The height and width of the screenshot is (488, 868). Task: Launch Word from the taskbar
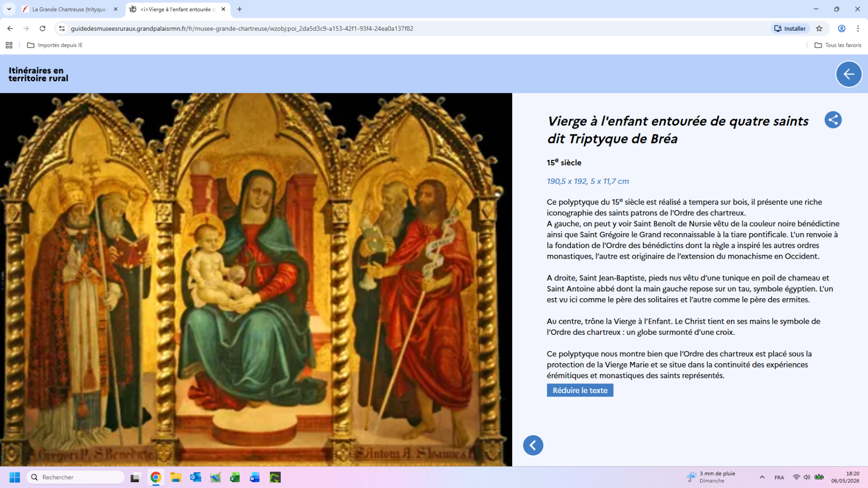(255, 477)
